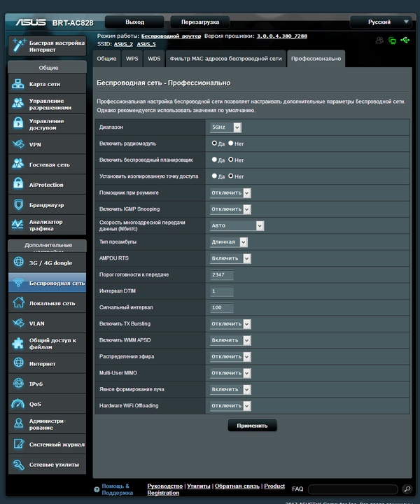Screen dimensions: 420x504
Task: Open the Карта сети network map icon
Action: tap(18, 84)
